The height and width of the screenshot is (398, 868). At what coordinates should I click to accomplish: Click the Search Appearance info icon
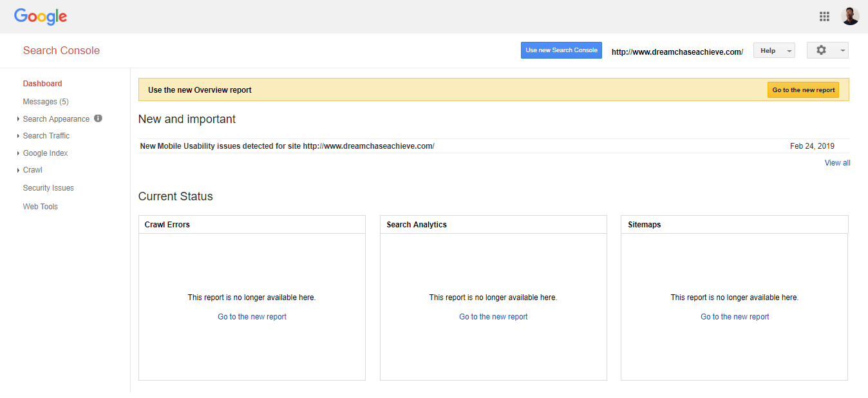[97, 118]
